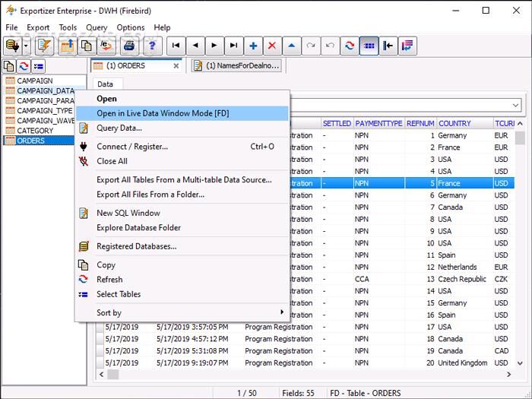Viewport: 532px width, 399px height.
Task: Click the export table toolbar icon
Action: tap(67, 46)
